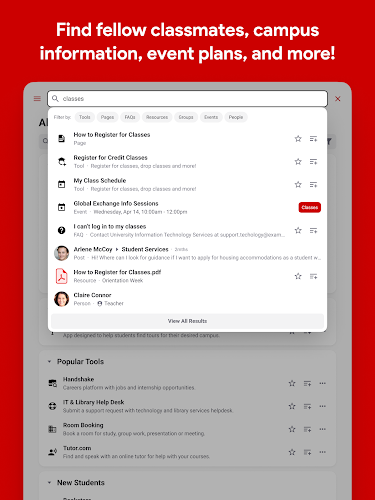This screenshot has width=375, height=500.
Task: Add IT & Library Help Desk to list
Action: [x=307, y=407]
